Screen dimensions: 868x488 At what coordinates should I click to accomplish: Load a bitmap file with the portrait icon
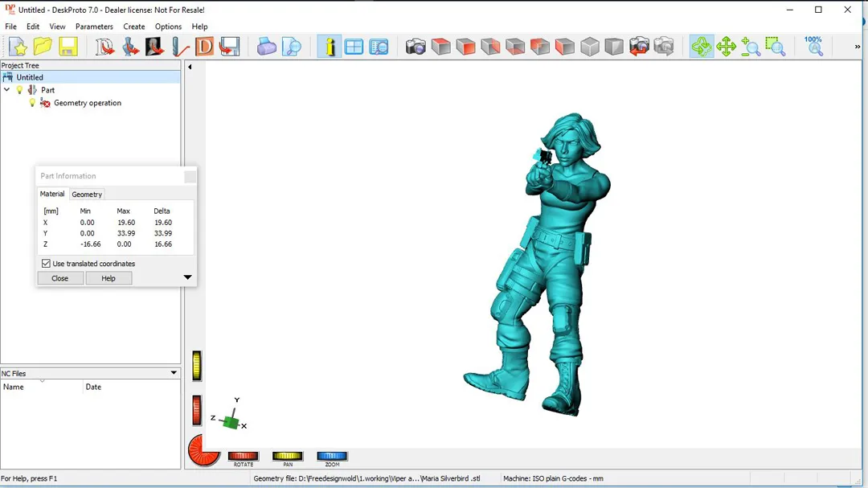point(154,47)
